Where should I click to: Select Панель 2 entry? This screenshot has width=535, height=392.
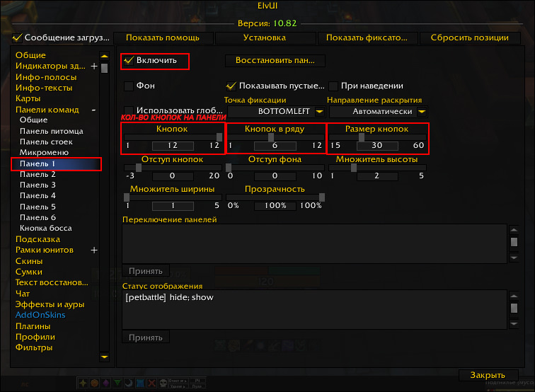point(38,174)
